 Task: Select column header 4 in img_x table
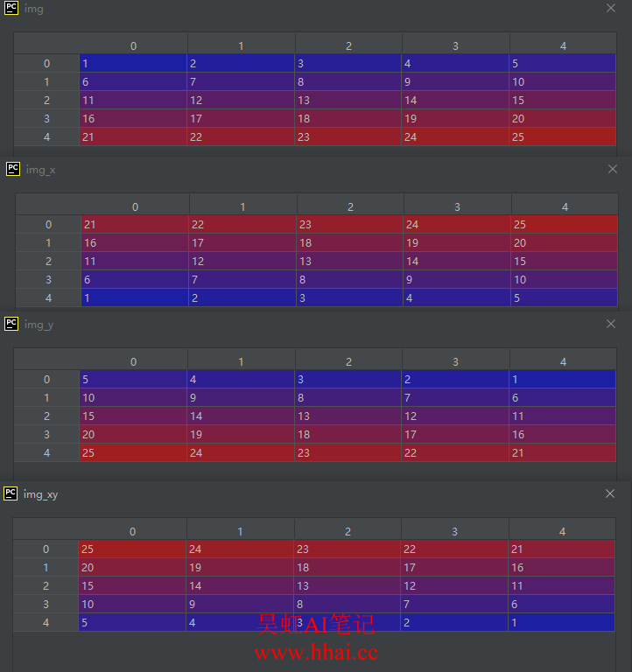click(565, 207)
